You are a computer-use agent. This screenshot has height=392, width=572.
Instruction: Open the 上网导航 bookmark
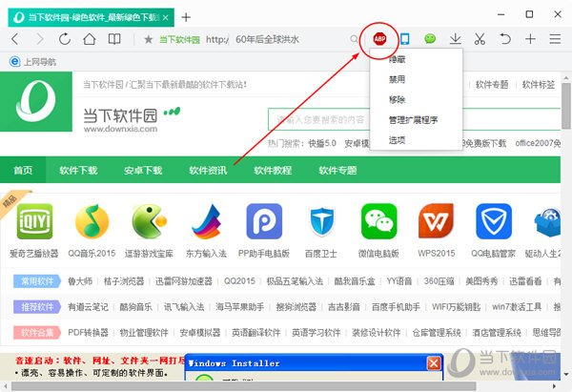coord(32,62)
